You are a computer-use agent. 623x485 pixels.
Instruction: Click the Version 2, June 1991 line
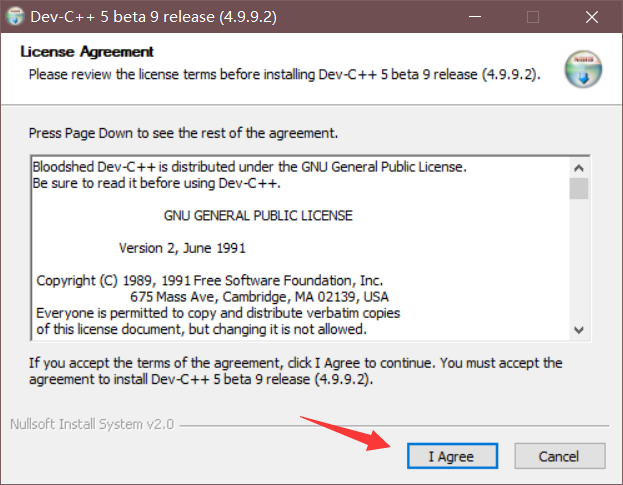pyautogui.click(x=182, y=248)
